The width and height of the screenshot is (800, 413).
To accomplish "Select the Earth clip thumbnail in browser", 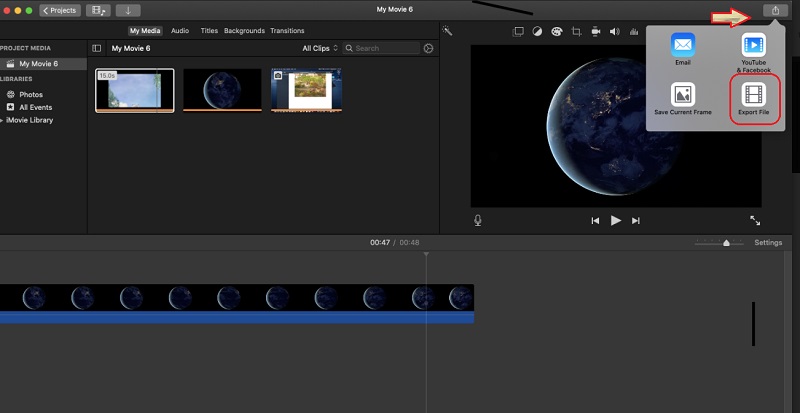I will [222, 90].
